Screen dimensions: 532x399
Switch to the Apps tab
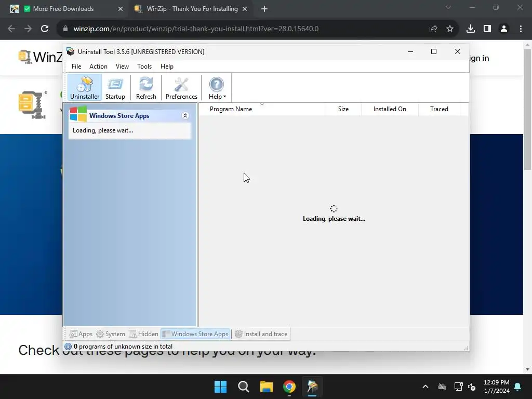(x=81, y=334)
